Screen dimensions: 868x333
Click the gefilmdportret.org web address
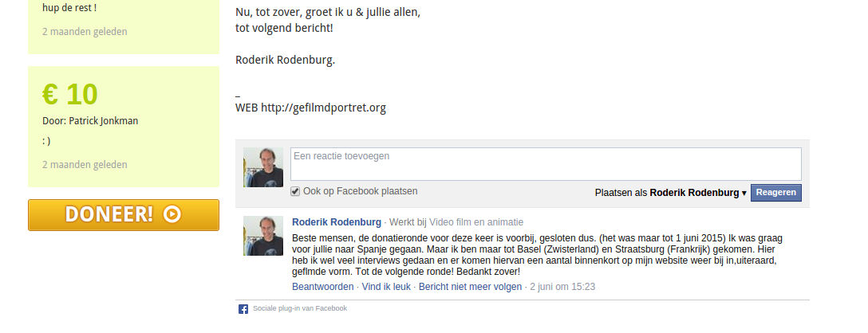click(x=323, y=108)
